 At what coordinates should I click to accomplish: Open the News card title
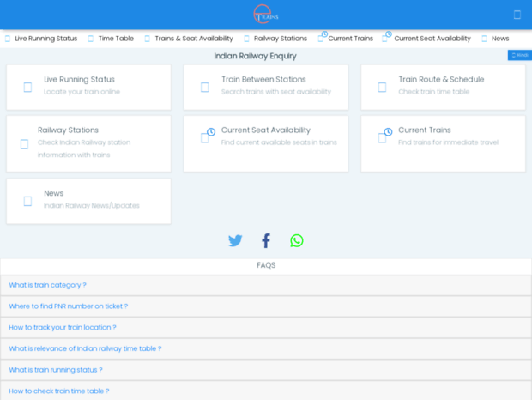coord(54,193)
